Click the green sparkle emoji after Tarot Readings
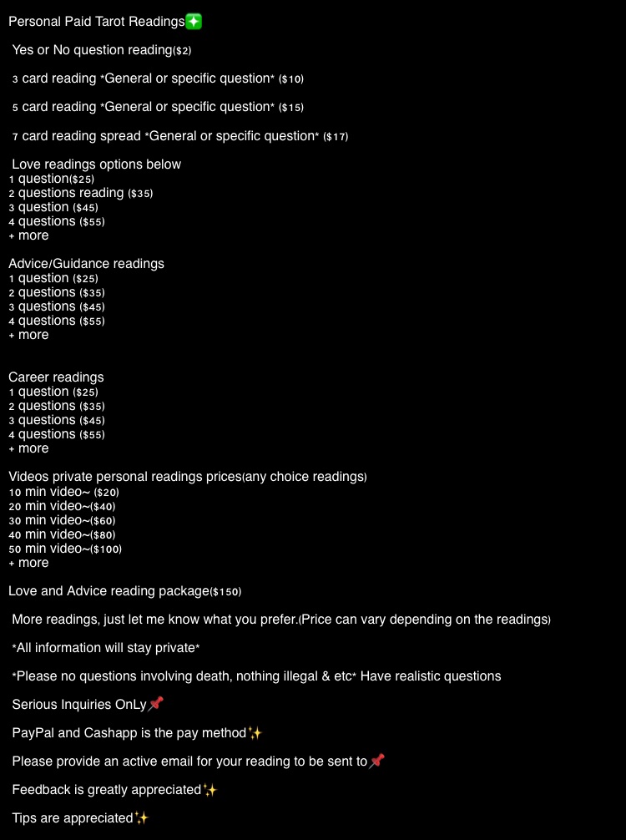The height and width of the screenshot is (840, 626). 194,22
